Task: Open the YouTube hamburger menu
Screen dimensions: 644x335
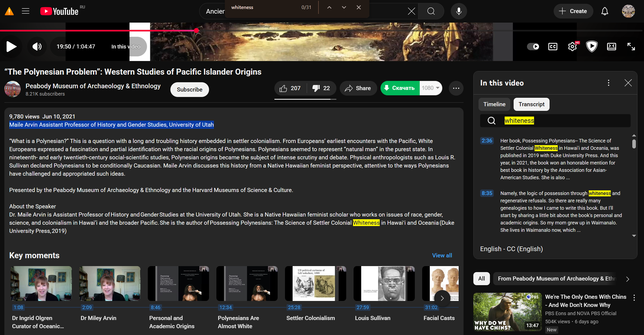Action: (x=26, y=11)
